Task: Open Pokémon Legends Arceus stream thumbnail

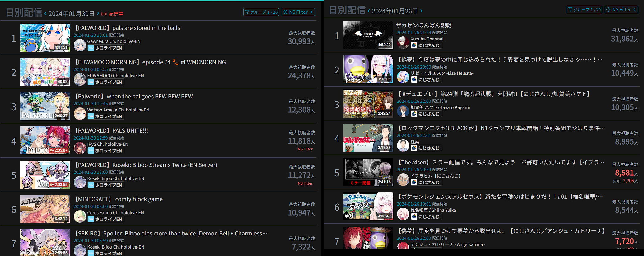Action: pyautogui.click(x=368, y=206)
